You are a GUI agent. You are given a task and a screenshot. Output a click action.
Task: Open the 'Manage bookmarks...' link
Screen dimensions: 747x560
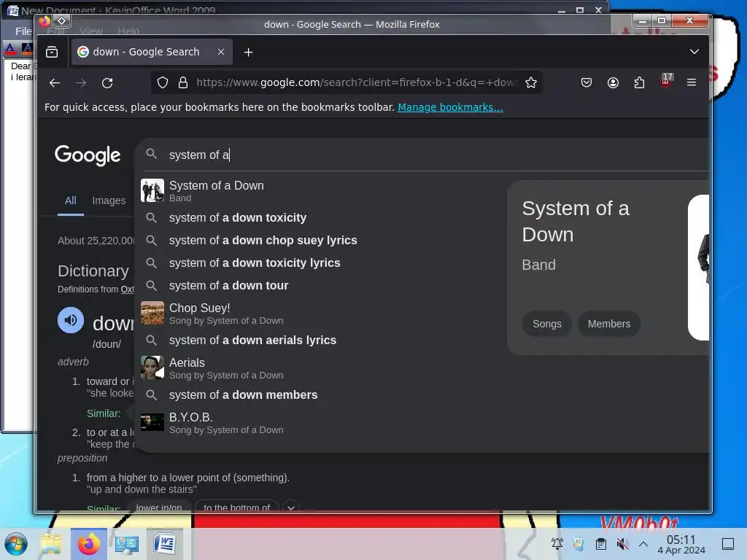click(450, 108)
